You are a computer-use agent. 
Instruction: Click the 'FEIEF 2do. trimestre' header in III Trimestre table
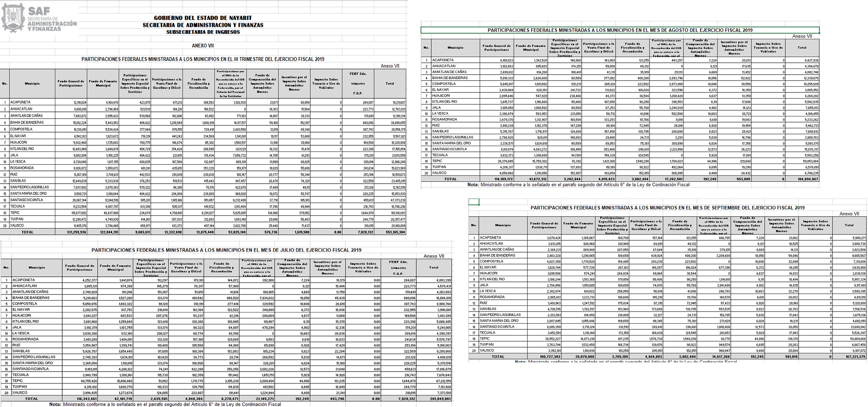pyautogui.click(x=358, y=83)
